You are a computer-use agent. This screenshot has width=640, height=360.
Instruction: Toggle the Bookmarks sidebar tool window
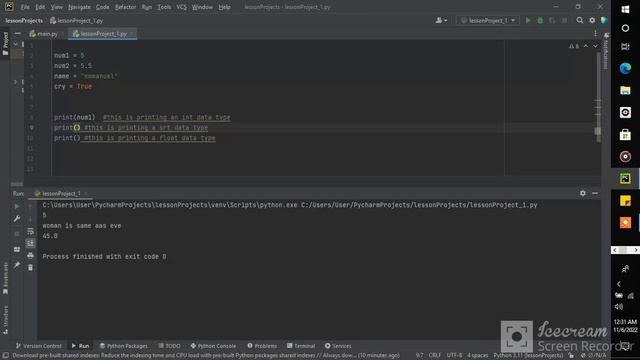pos(5,278)
